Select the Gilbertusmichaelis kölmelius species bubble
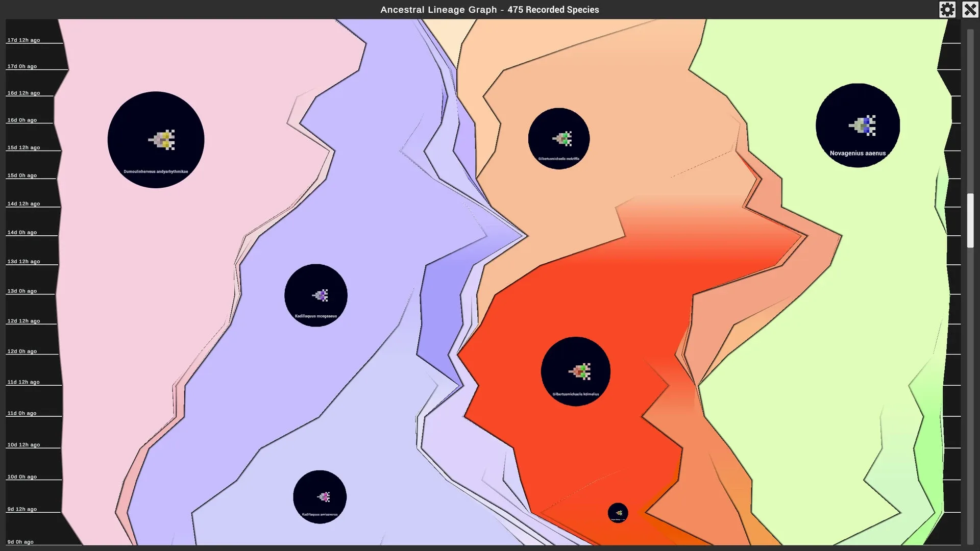This screenshot has height=551, width=980. click(576, 371)
